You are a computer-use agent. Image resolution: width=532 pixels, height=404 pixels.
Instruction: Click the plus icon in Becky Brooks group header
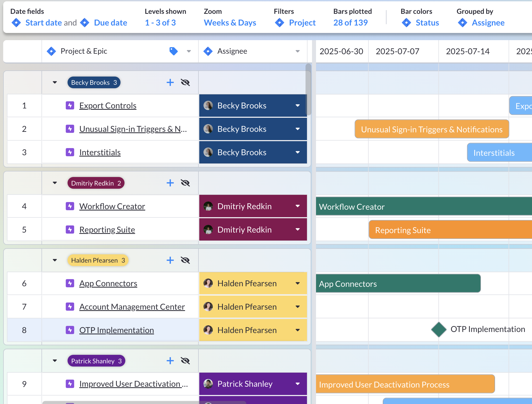(170, 82)
